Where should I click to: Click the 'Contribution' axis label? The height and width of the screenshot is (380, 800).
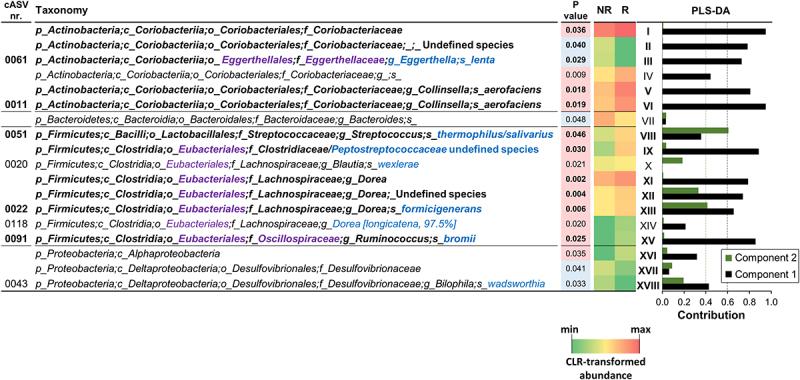(x=711, y=315)
